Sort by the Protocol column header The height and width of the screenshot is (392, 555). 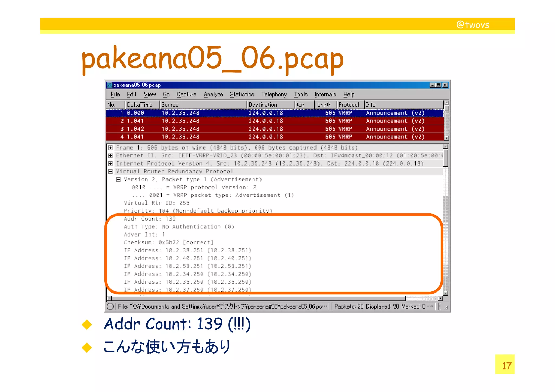[351, 105]
